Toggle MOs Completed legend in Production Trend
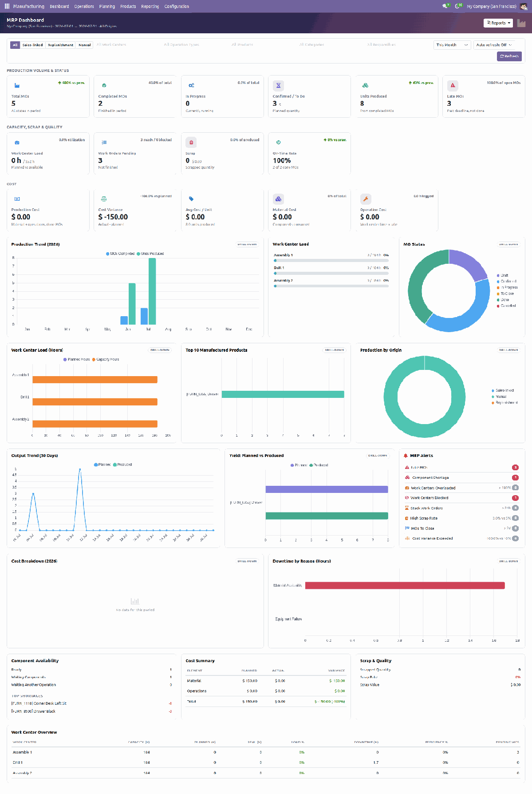This screenshot has height=794, width=532. tap(120, 254)
